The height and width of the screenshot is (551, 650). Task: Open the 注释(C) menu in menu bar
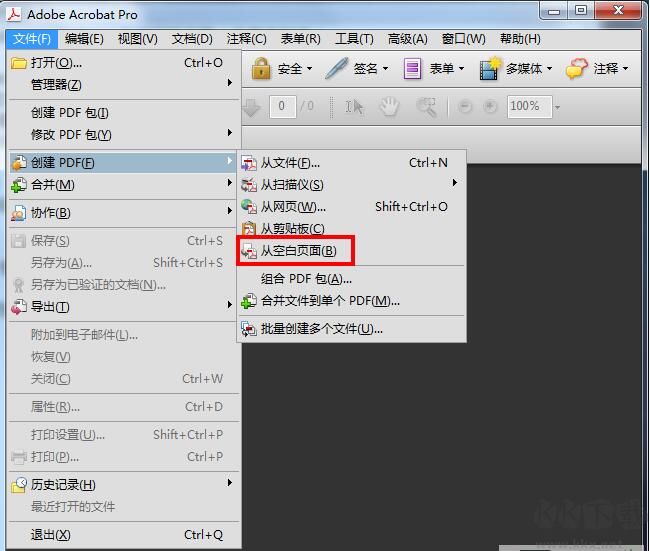pos(246,39)
